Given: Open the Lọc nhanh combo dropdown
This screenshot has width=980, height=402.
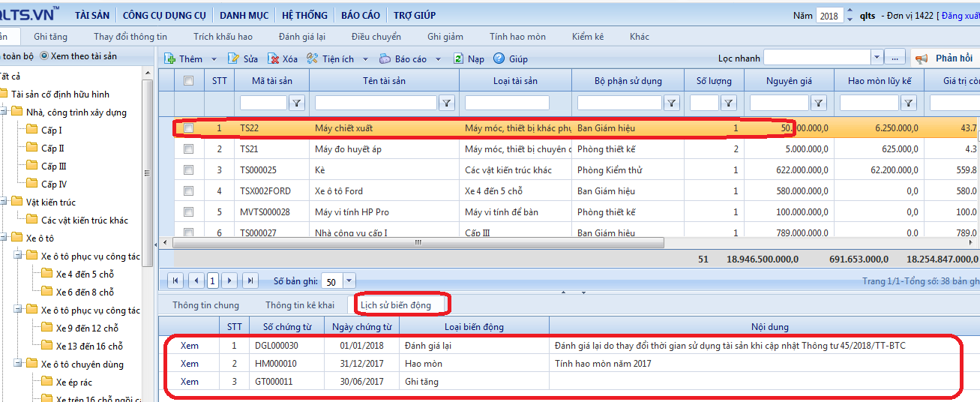Looking at the screenshot, I should coord(877,58).
